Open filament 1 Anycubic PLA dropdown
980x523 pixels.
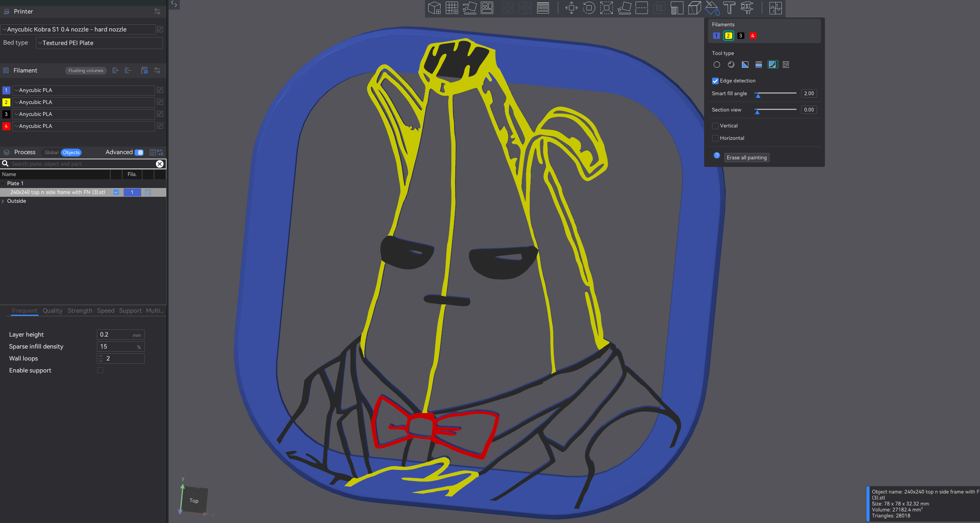84,90
